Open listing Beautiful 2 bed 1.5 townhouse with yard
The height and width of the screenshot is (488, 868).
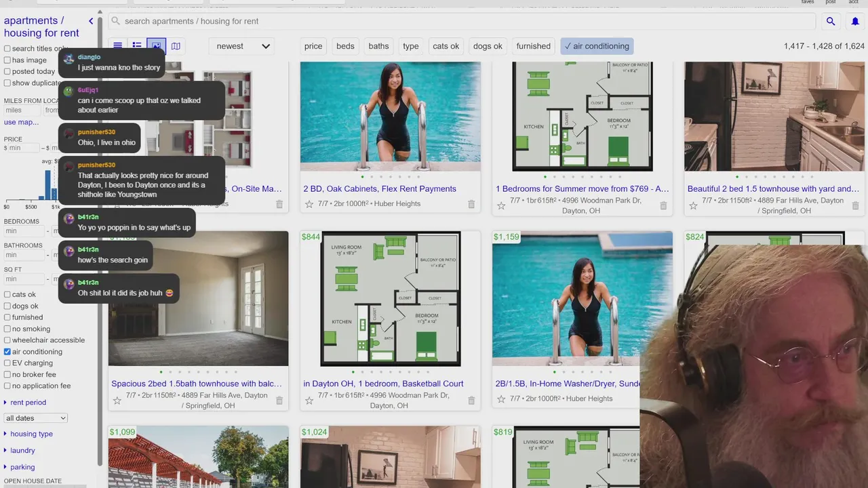[x=774, y=189]
